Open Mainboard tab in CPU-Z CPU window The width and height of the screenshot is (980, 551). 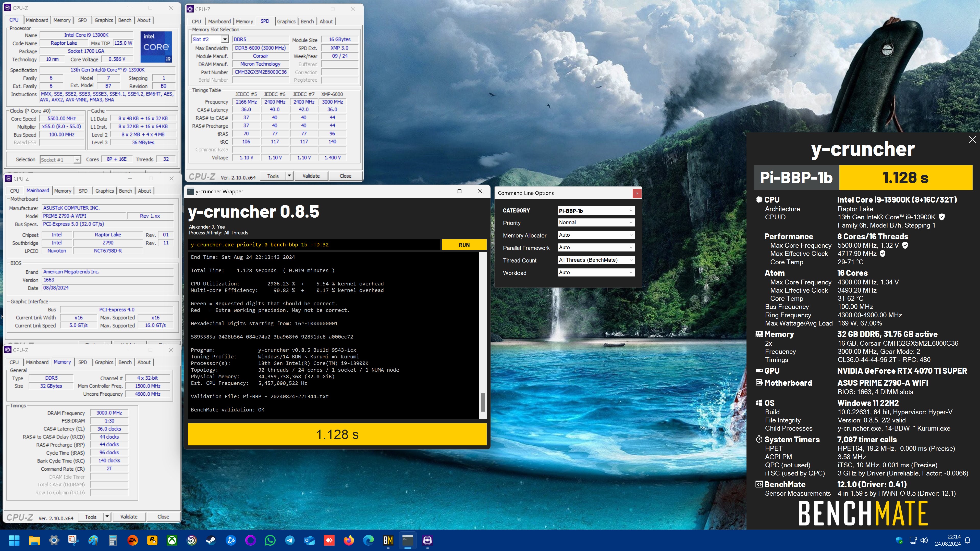(37, 20)
